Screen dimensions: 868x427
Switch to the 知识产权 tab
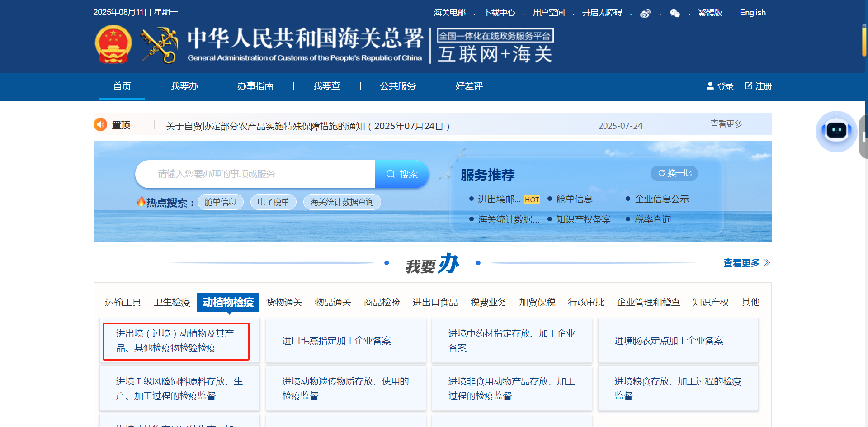click(711, 302)
